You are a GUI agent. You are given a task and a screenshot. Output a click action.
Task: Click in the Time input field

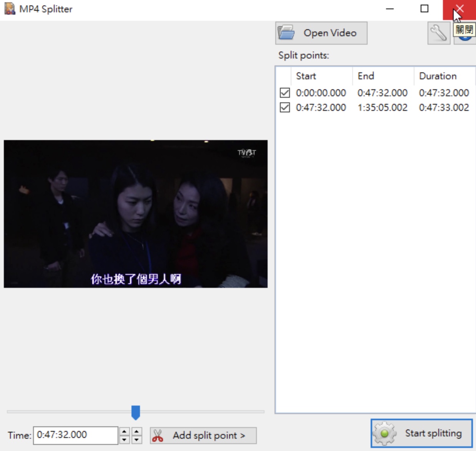tap(75, 435)
